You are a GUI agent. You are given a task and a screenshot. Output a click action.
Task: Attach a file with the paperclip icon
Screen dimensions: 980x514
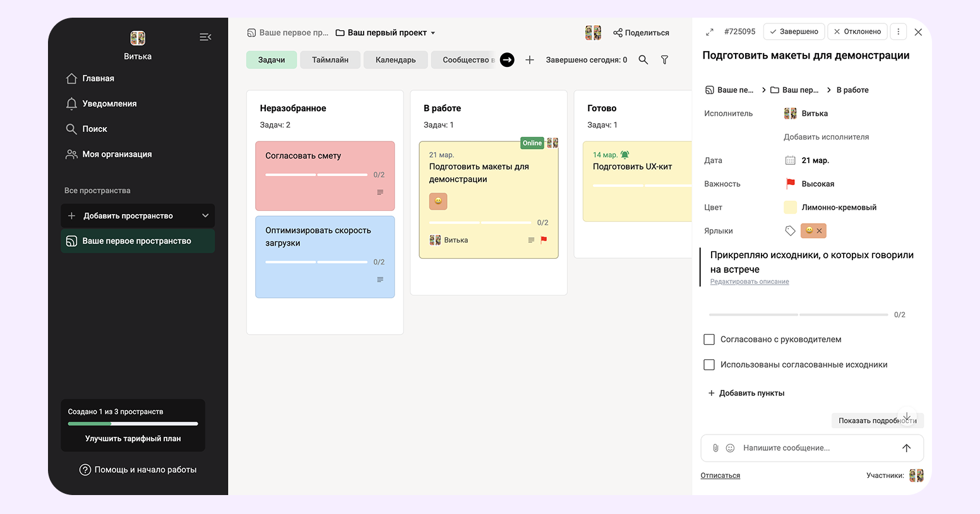[715, 448]
